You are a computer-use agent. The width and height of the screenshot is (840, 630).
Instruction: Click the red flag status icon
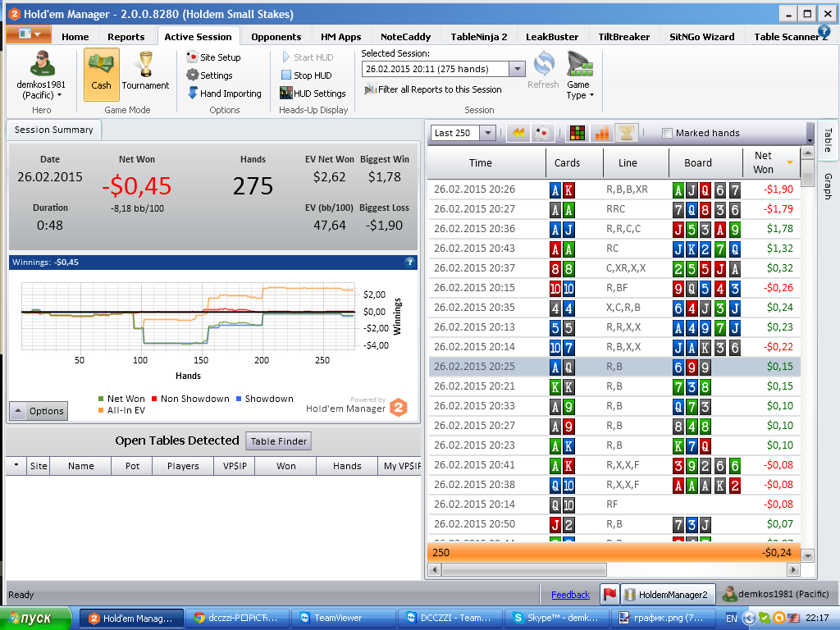(609, 594)
